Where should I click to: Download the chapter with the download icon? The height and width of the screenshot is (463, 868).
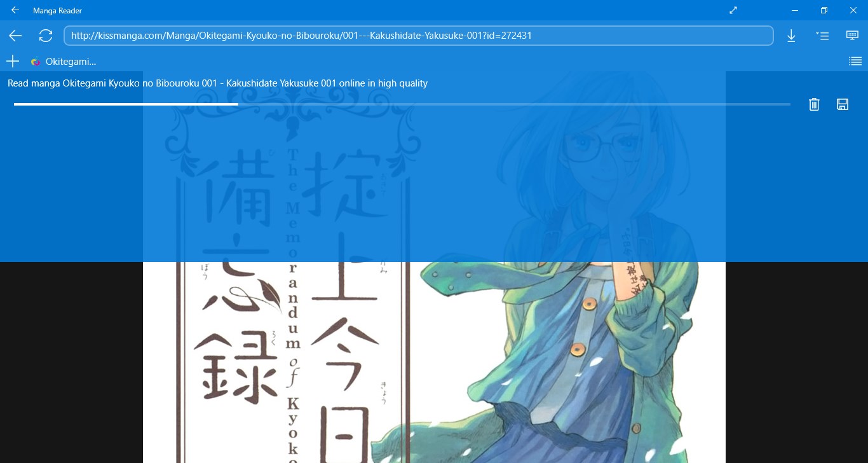click(x=791, y=36)
